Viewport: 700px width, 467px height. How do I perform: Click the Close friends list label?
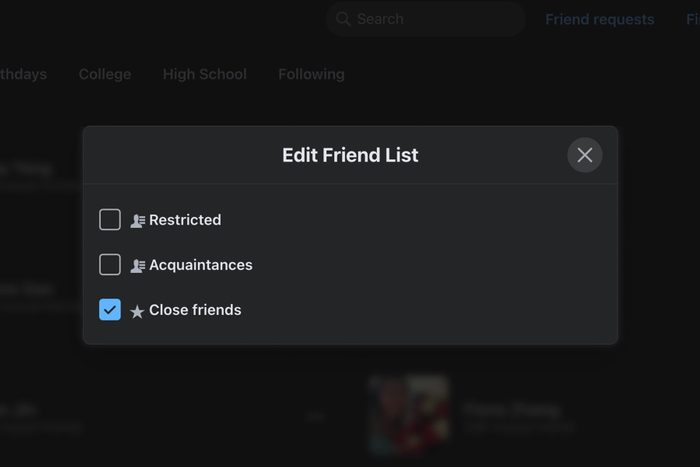pos(195,310)
